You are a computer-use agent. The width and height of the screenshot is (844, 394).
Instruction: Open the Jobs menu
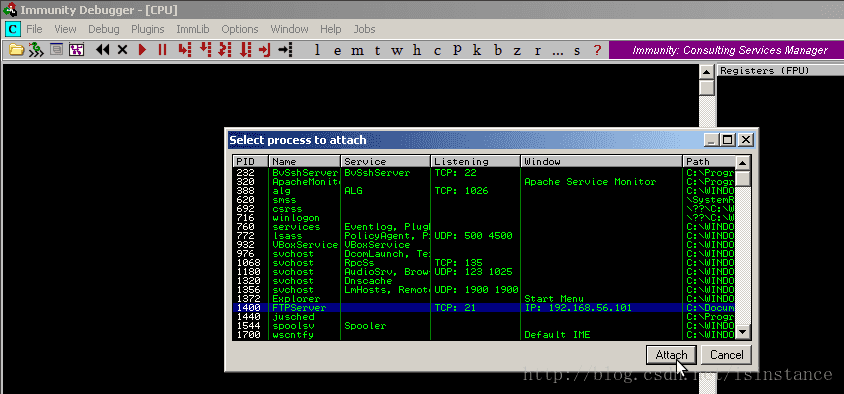(364, 29)
